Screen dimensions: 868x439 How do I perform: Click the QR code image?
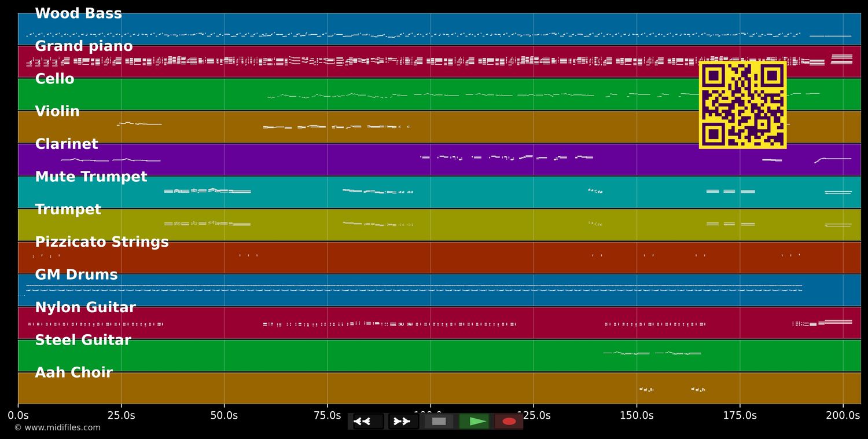(x=742, y=104)
